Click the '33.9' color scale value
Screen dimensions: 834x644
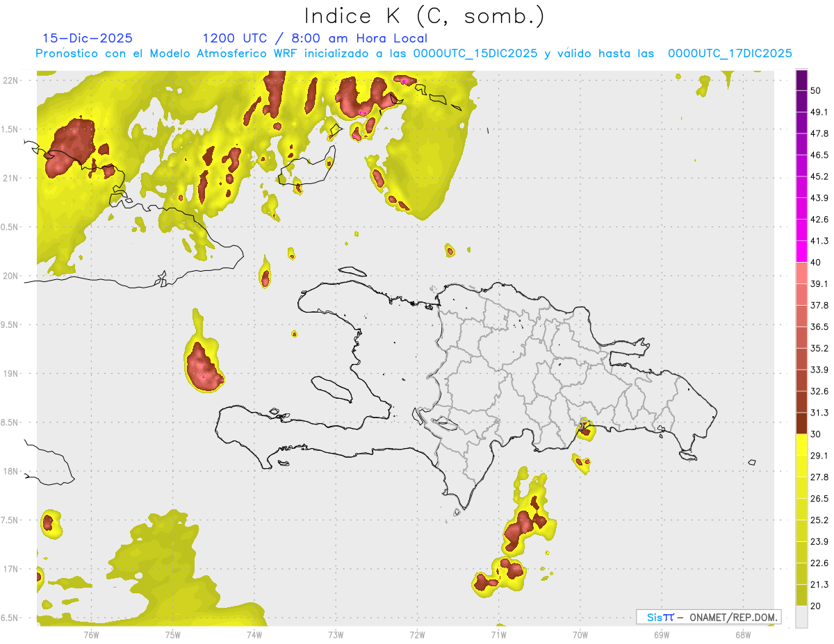[819, 370]
